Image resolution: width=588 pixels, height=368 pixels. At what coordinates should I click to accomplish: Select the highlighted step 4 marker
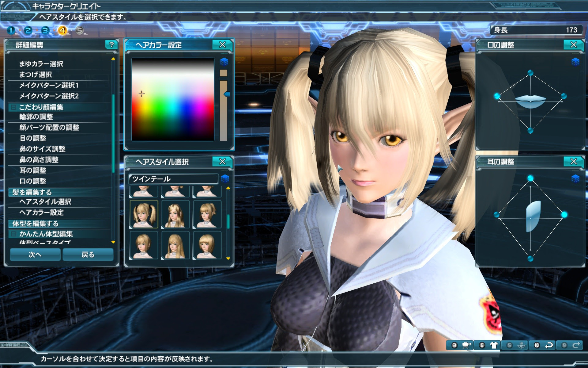(62, 30)
